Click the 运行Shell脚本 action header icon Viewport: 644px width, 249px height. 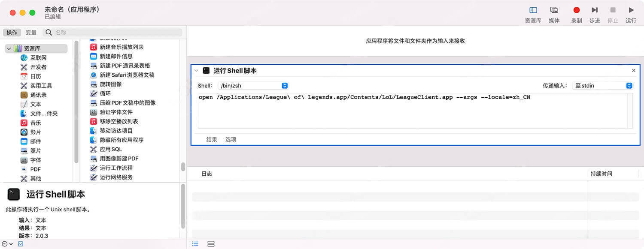click(x=207, y=70)
